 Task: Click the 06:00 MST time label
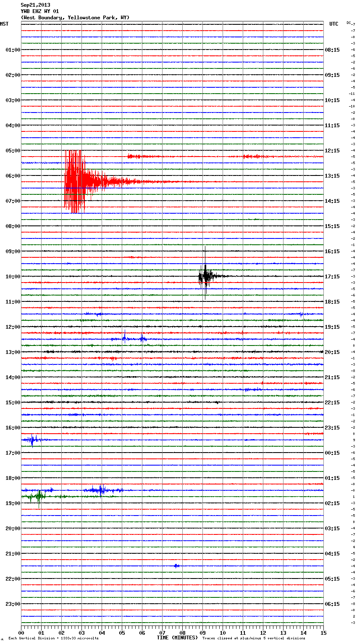[13, 176]
